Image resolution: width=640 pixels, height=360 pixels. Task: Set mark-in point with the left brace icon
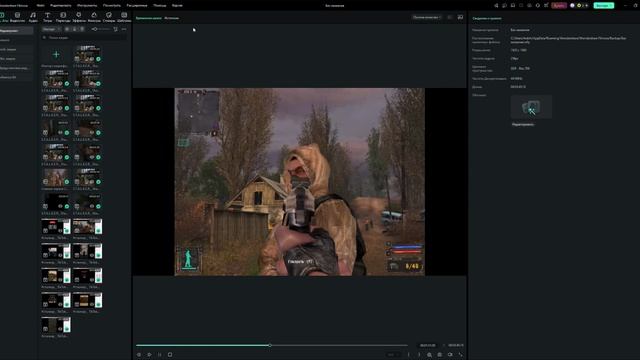409,355
